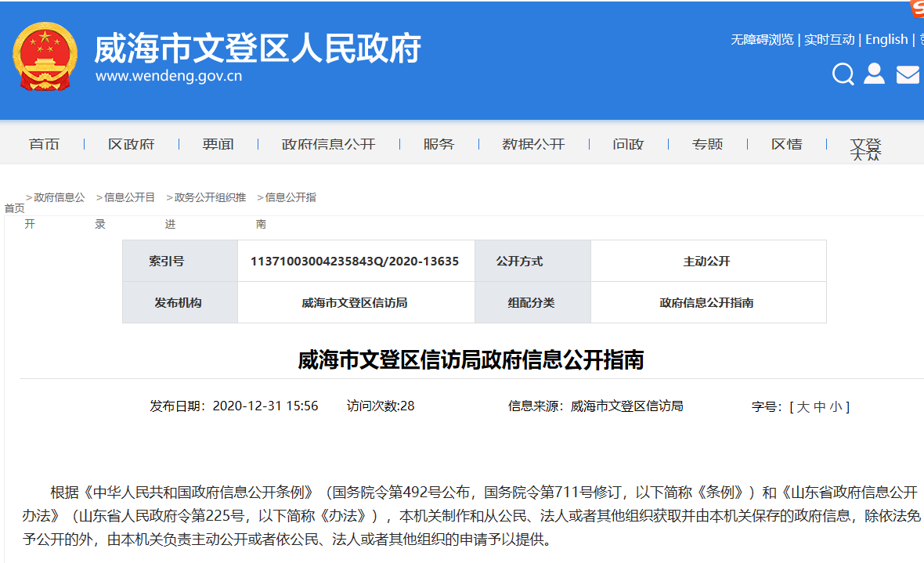This screenshot has height=563, width=924.
Task: Open 政府信息公开 navigation item
Action: (x=328, y=144)
